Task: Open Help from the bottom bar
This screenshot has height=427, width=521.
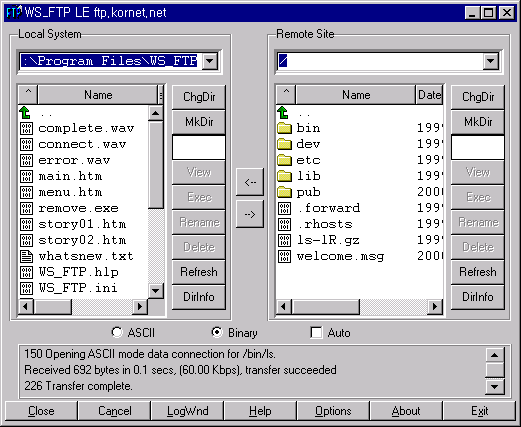Action: pyautogui.click(x=260, y=411)
